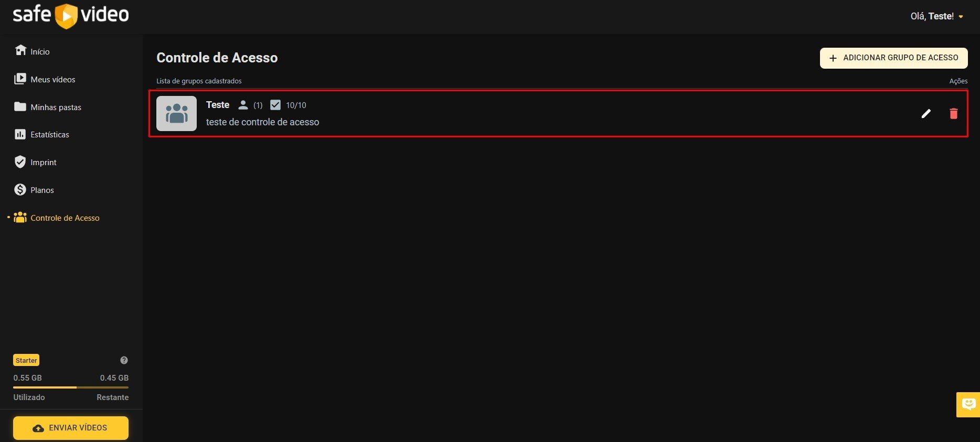Click the SafeVideo logo

click(71, 15)
